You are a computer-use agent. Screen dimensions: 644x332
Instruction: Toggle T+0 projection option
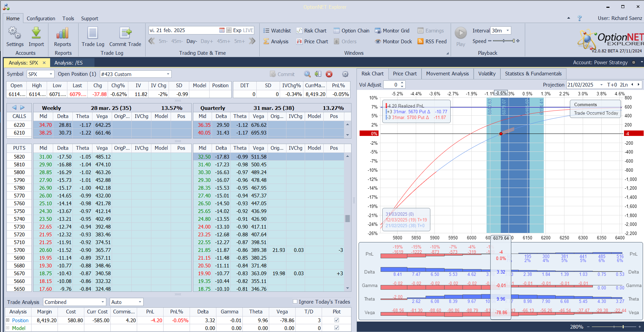(612, 85)
